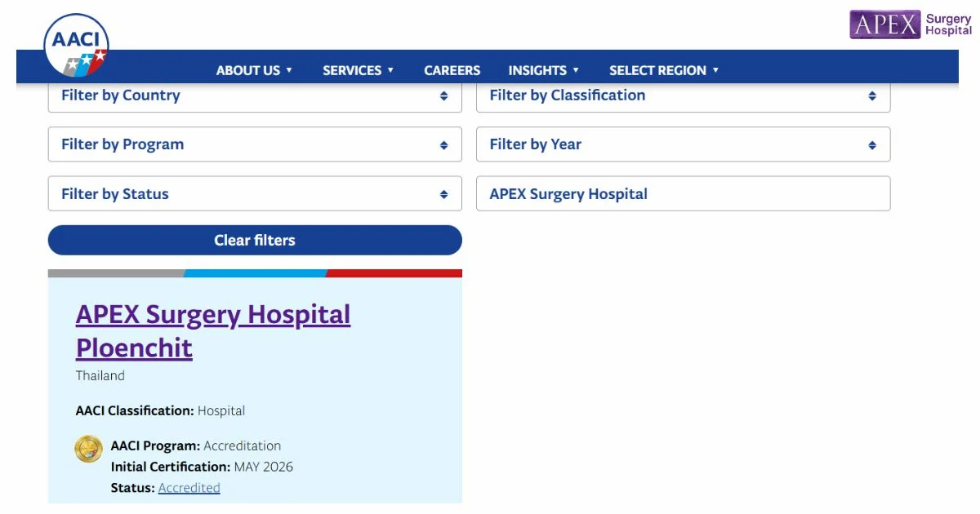980x514 pixels.
Task: Click the Filter by Country sort arrows
Action: (443, 95)
